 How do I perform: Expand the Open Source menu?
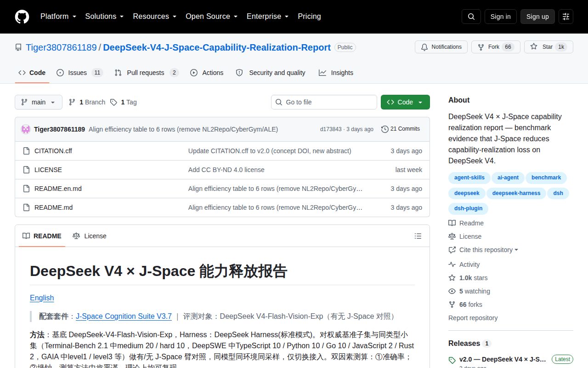point(211,17)
